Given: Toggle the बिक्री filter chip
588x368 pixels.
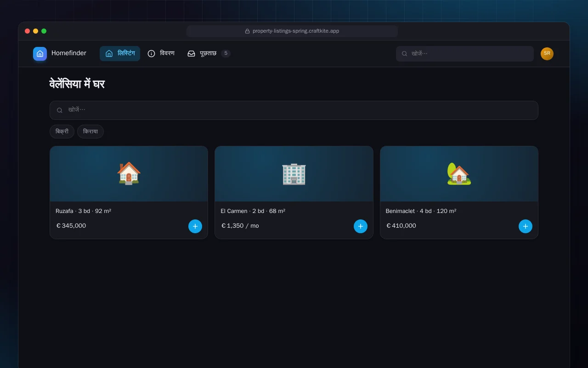Looking at the screenshot, I should pyautogui.click(x=62, y=132).
